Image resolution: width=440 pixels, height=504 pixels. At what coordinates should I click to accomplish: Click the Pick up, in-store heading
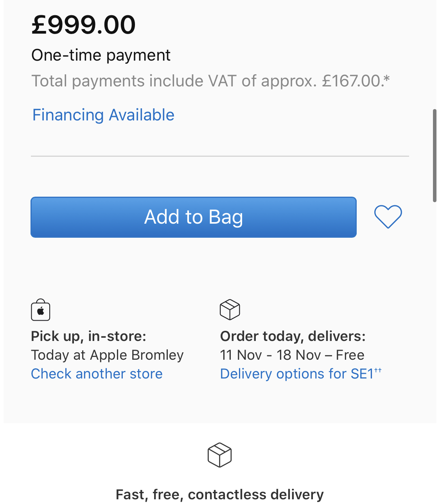[88, 336]
